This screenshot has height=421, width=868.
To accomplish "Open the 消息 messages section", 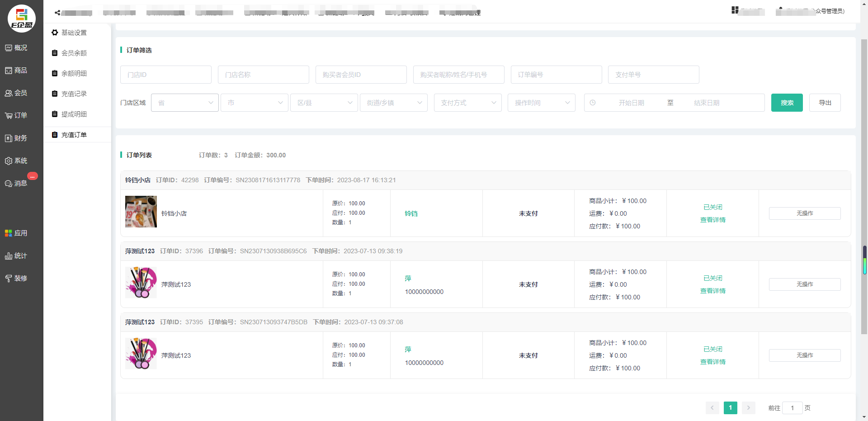I will point(16,184).
